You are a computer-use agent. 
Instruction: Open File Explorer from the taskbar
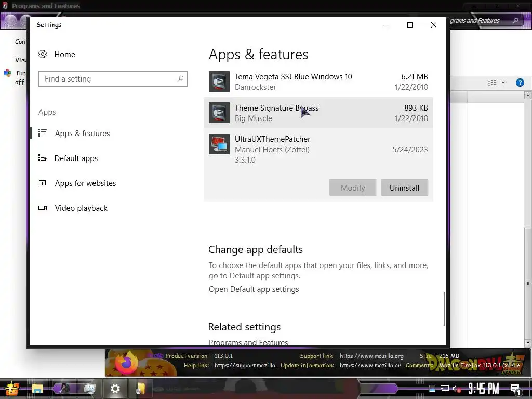37,389
